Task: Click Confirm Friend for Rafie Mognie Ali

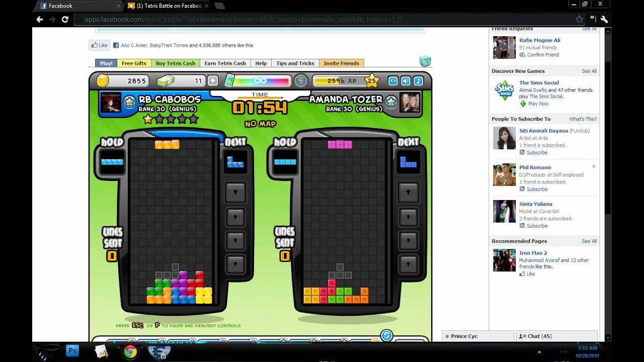Action: click(543, 55)
